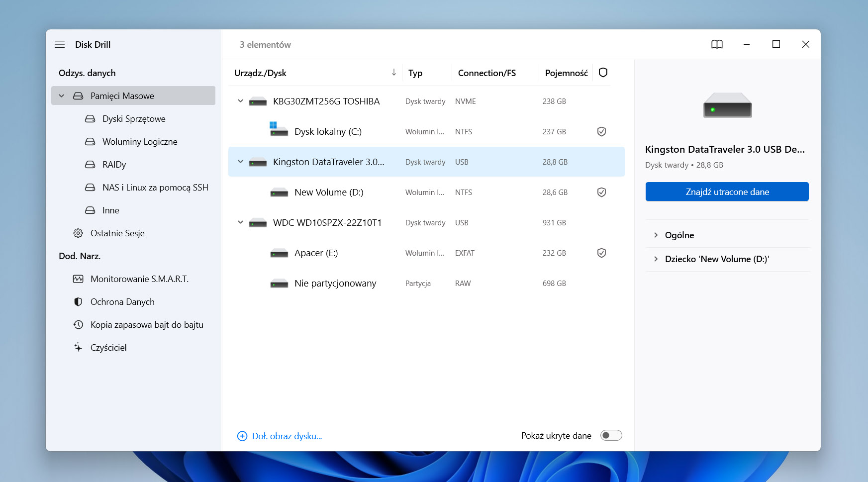Open Monitorowanie S.M.A.R.T. tool
868x482 pixels.
click(140, 279)
